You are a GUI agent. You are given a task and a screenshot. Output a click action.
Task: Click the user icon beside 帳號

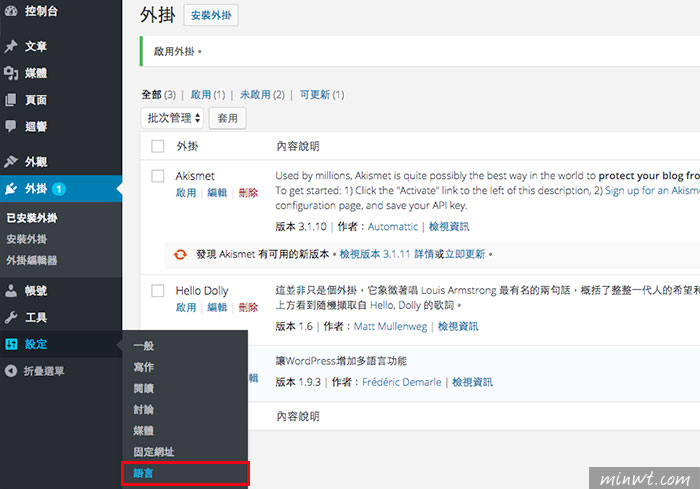point(11,291)
